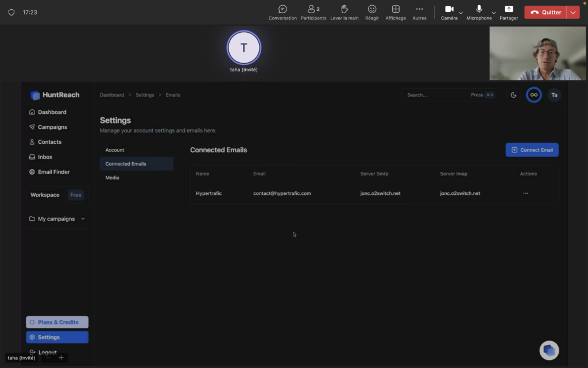This screenshot has height=368, width=588.
Task: Select the Media settings tab
Action: [x=113, y=178]
